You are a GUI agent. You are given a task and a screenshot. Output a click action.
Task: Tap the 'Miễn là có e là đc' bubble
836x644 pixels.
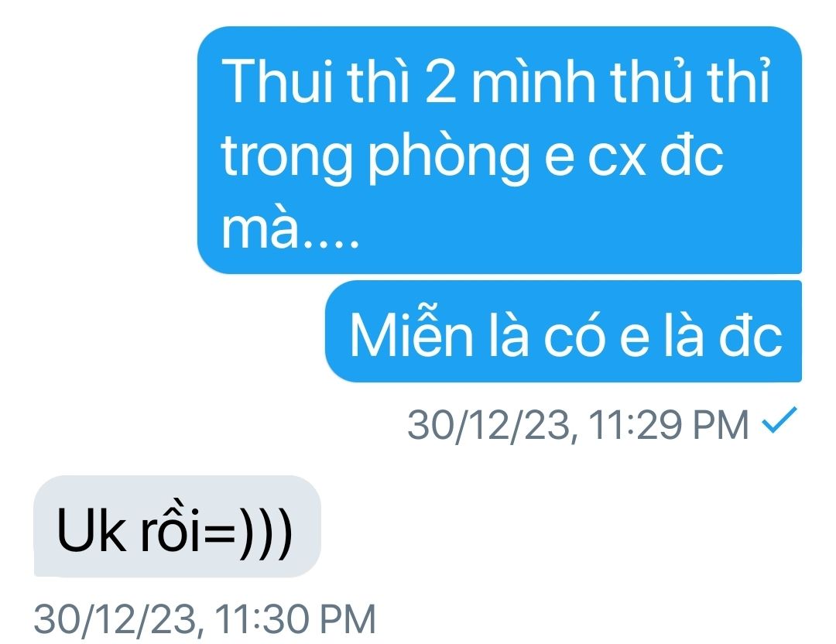coord(564,331)
